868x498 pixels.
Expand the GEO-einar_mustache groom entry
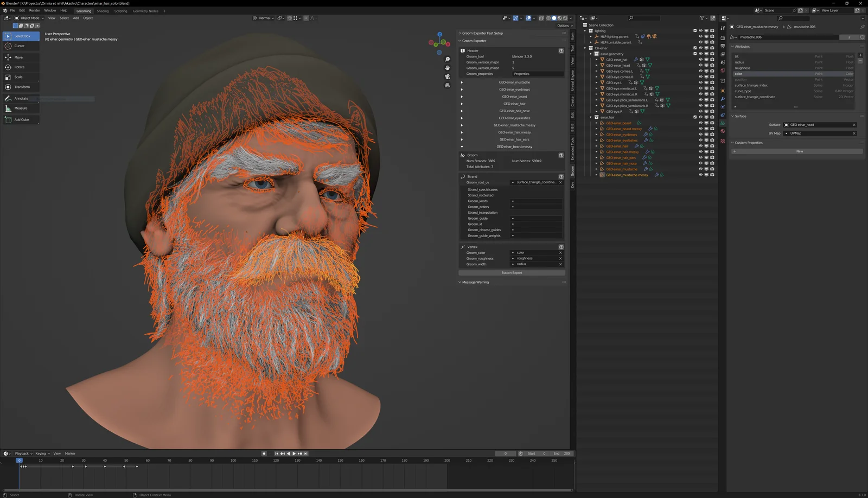pyautogui.click(x=462, y=82)
